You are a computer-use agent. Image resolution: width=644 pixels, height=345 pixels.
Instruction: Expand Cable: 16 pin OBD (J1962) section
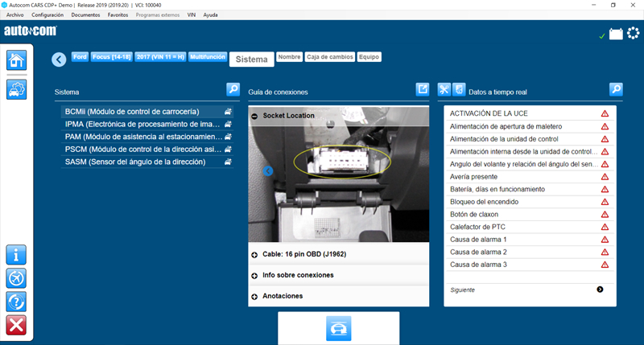pos(254,255)
